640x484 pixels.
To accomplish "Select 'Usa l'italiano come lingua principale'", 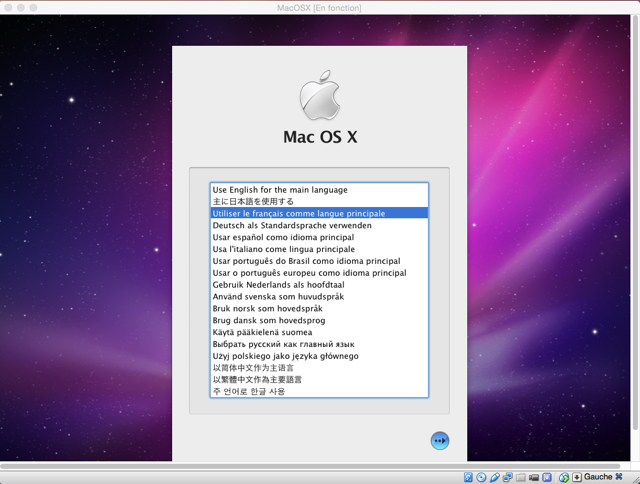I will tap(319, 249).
